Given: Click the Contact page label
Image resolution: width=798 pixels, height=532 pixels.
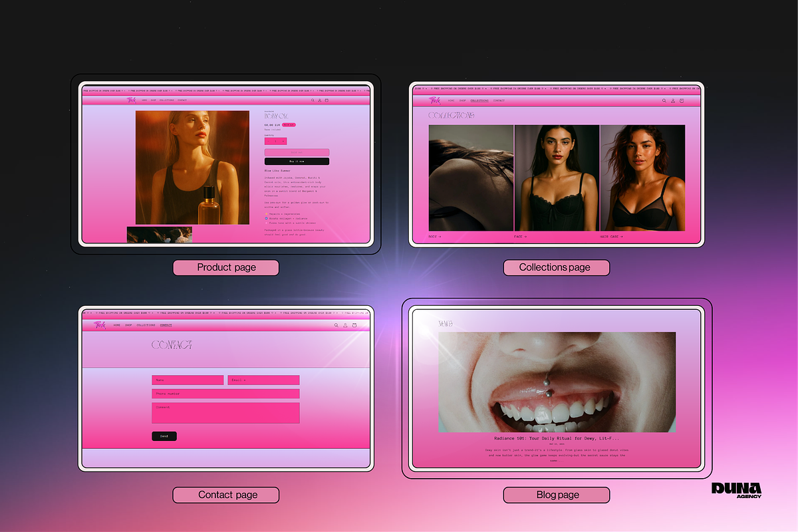Looking at the screenshot, I should (x=227, y=495).
